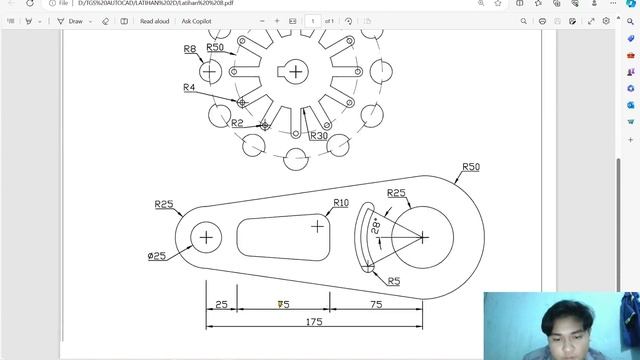The height and width of the screenshot is (360, 640).
Task: Open sidebar Games chess icon
Action: click(631, 72)
